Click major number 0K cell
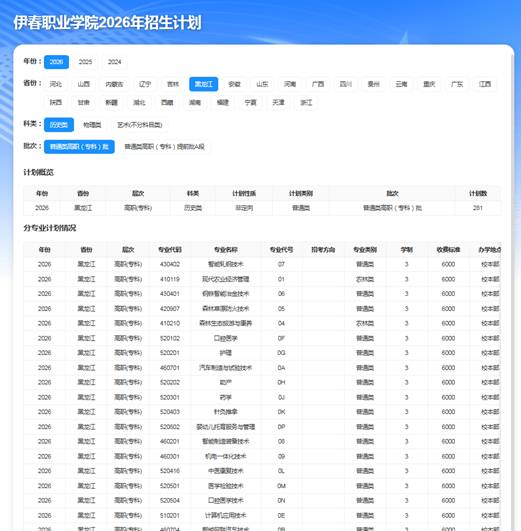The height and width of the screenshot is (531, 521). (x=281, y=412)
